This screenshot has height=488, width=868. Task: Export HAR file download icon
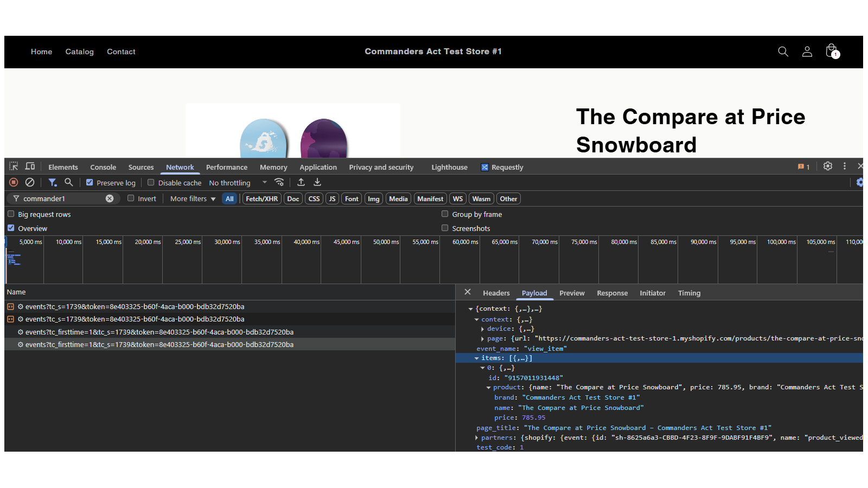pyautogui.click(x=317, y=182)
